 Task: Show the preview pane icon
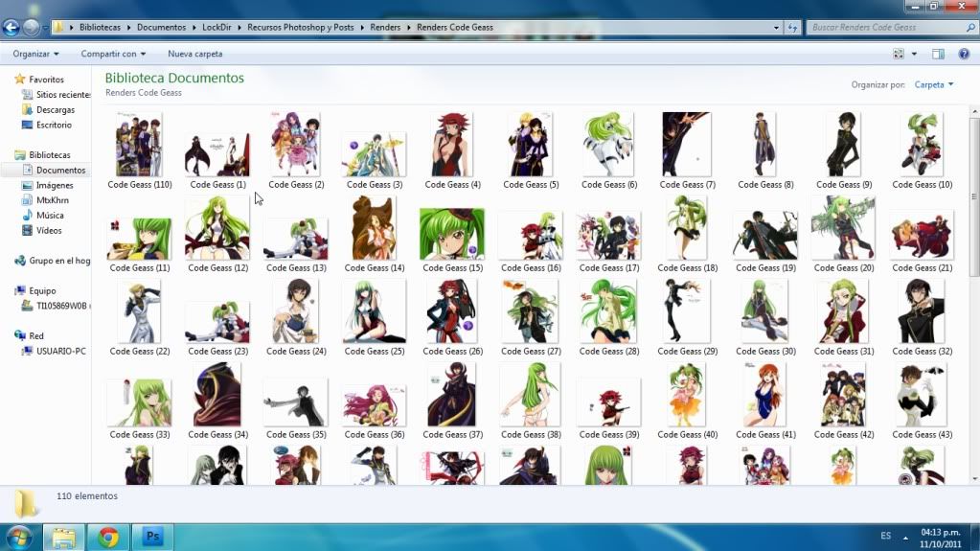pyautogui.click(x=938, y=55)
